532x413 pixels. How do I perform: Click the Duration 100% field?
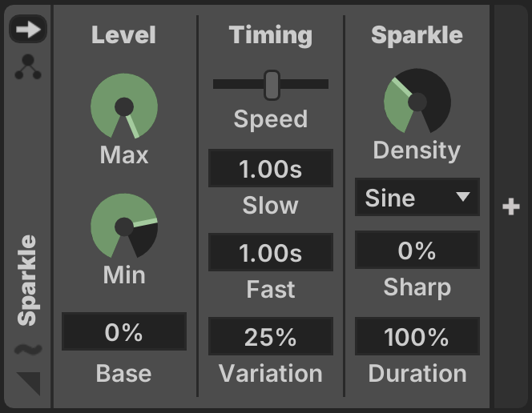[417, 336]
